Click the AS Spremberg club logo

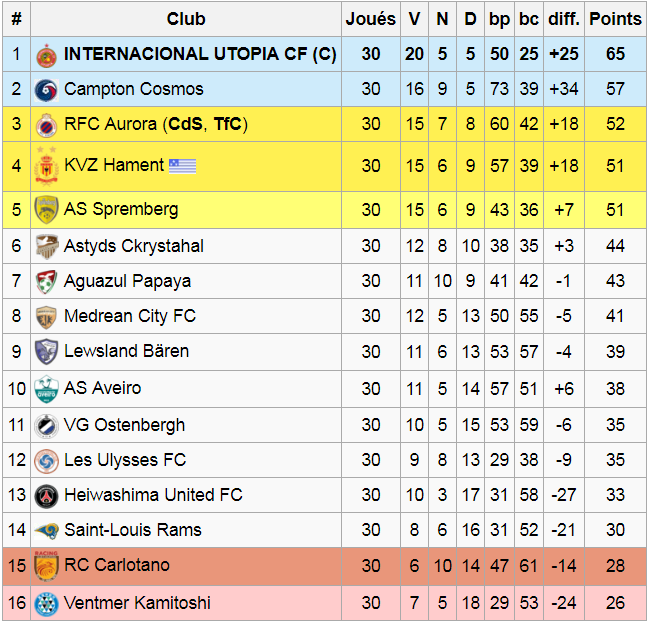(x=46, y=210)
